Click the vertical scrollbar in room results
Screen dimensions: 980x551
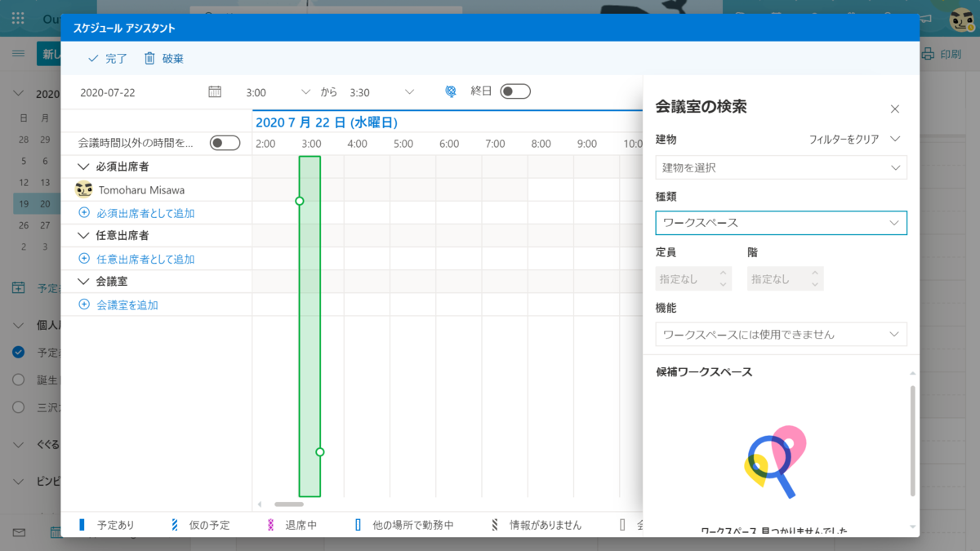point(912,441)
